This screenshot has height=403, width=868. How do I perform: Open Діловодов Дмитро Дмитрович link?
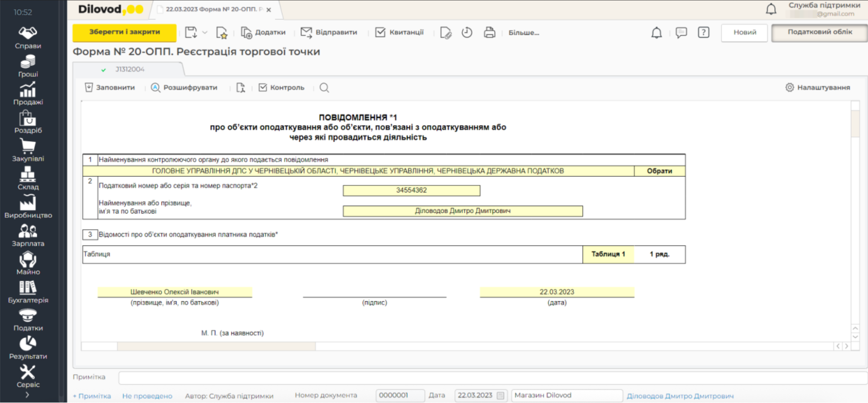(x=680, y=396)
